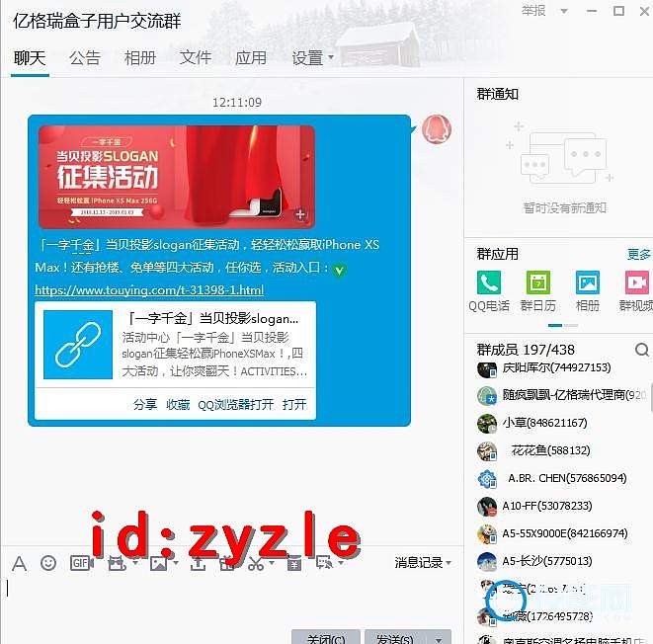Open the touying.com t-31398 link
This screenshot has width=653, height=644.
pos(149,289)
